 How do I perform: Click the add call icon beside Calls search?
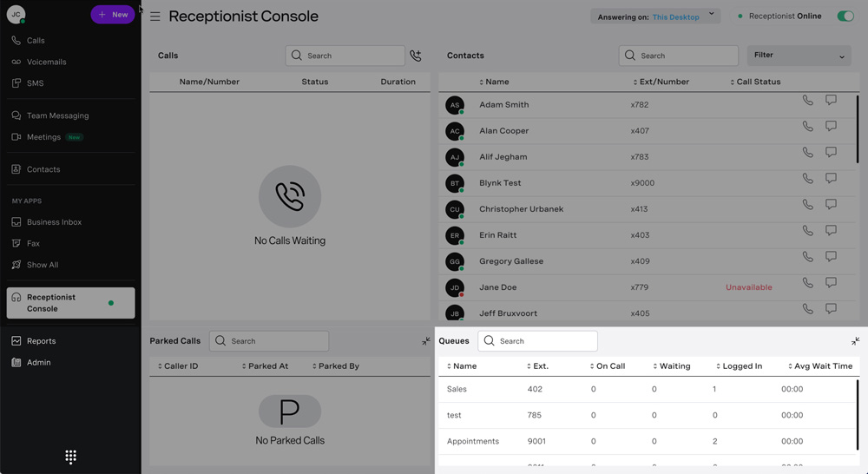point(416,56)
